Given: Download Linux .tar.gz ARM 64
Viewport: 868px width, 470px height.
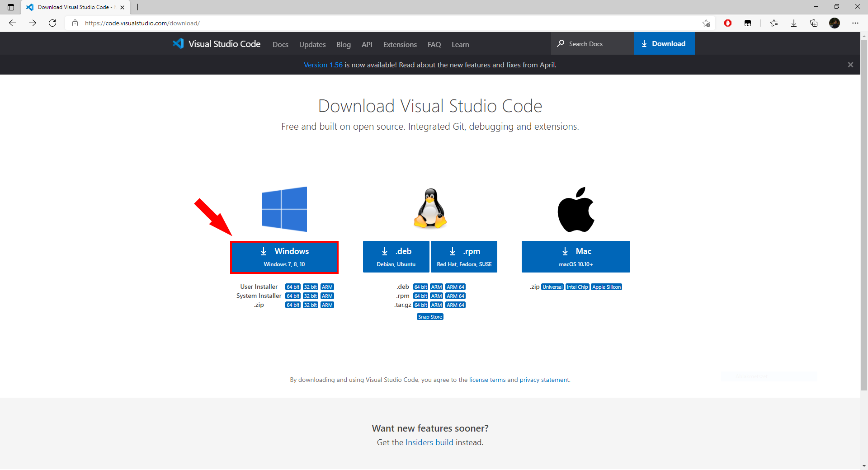Looking at the screenshot, I should point(456,305).
